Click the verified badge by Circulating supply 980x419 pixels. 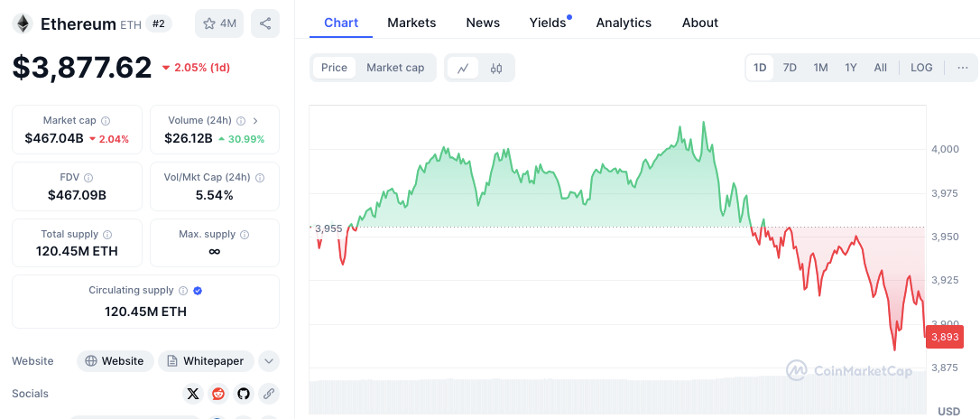pos(198,291)
